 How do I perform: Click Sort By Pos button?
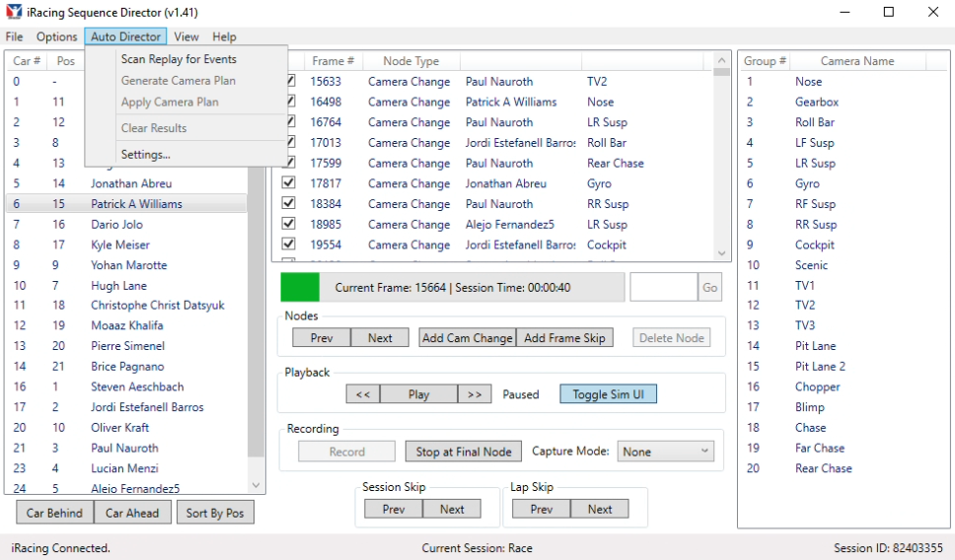coord(214,513)
